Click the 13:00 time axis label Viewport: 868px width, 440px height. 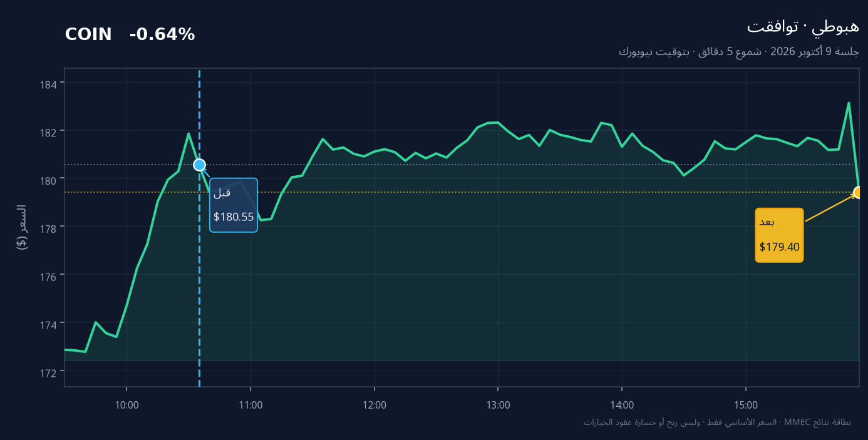[x=498, y=405]
